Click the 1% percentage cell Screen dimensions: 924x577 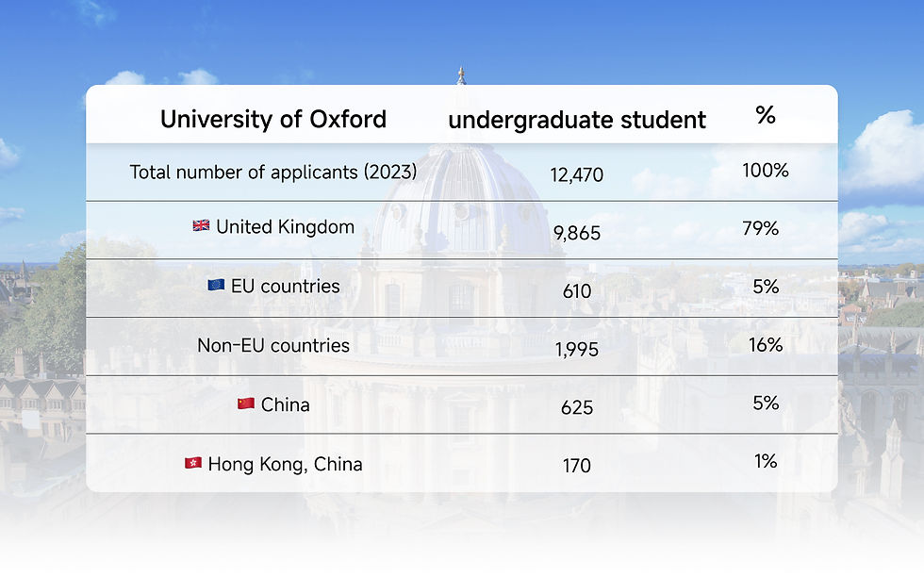(x=766, y=461)
